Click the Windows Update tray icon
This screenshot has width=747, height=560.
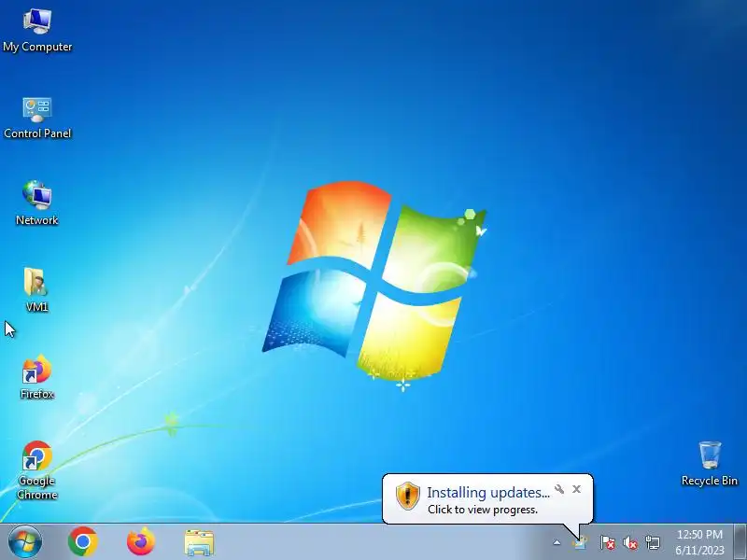tap(580, 543)
